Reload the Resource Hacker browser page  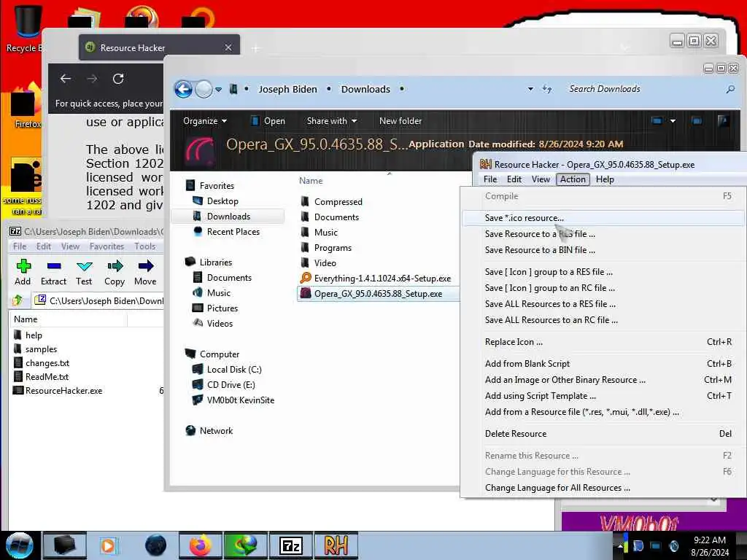[118, 79]
